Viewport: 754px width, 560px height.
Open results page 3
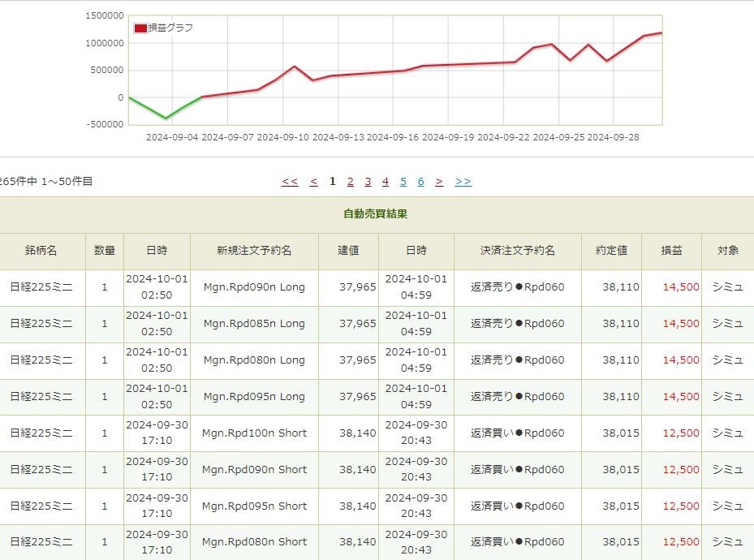pos(368,182)
